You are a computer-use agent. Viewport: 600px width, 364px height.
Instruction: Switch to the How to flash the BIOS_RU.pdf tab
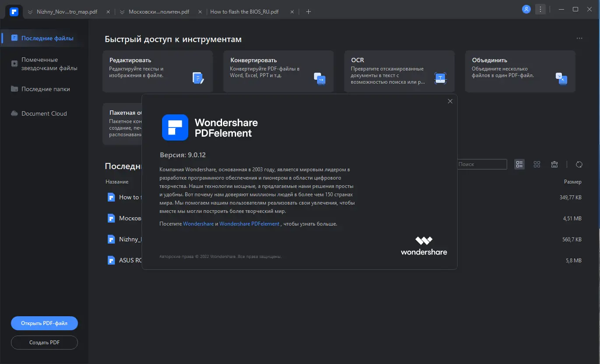244,12
